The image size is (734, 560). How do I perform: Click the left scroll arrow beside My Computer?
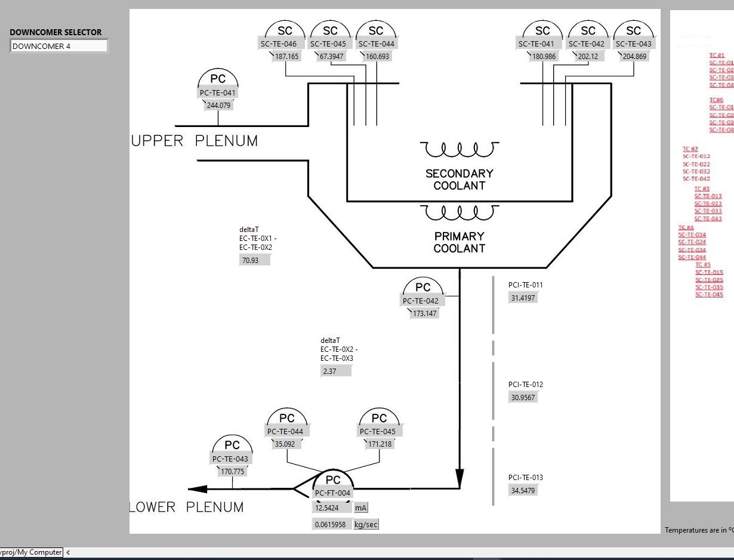[68, 553]
